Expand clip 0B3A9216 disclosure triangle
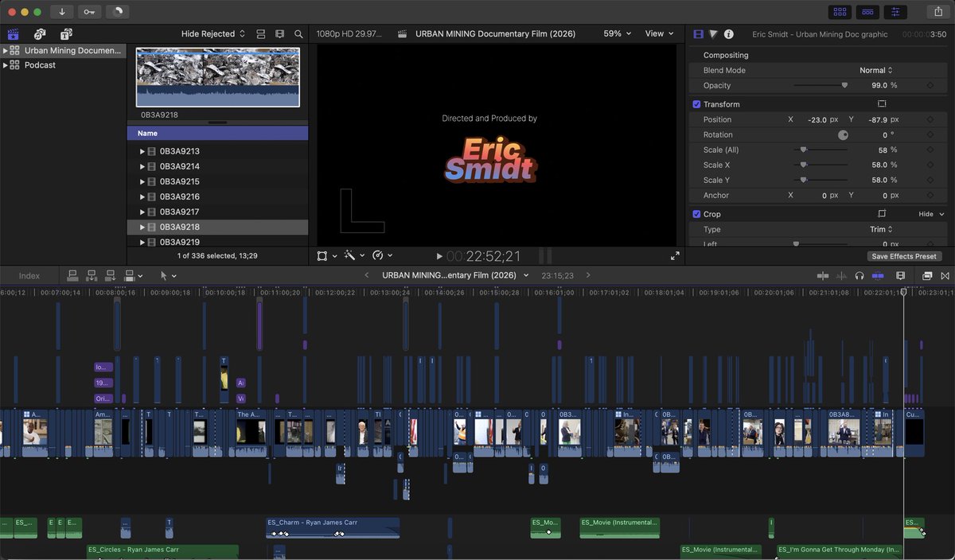Image resolution: width=955 pixels, height=560 pixels. click(142, 196)
